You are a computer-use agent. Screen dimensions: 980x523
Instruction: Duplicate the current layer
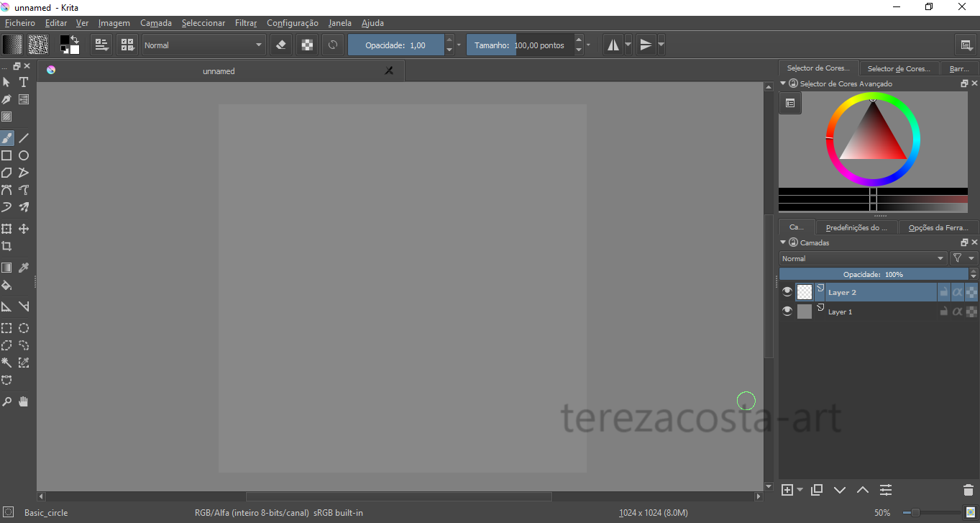tap(816, 490)
